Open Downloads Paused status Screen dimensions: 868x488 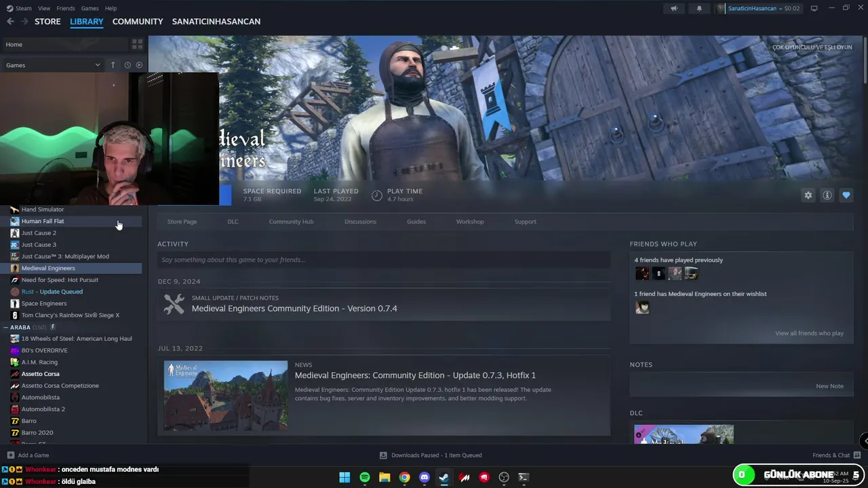click(x=431, y=455)
